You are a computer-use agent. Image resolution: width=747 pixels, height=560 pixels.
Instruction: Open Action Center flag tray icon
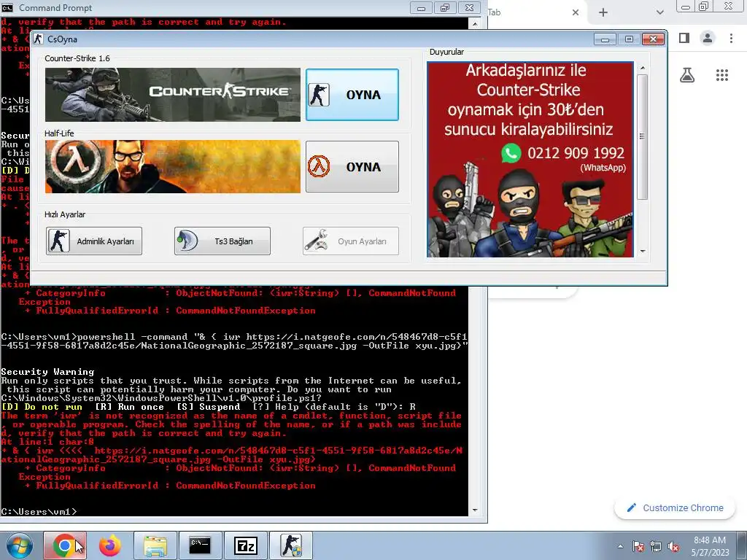[x=638, y=547]
